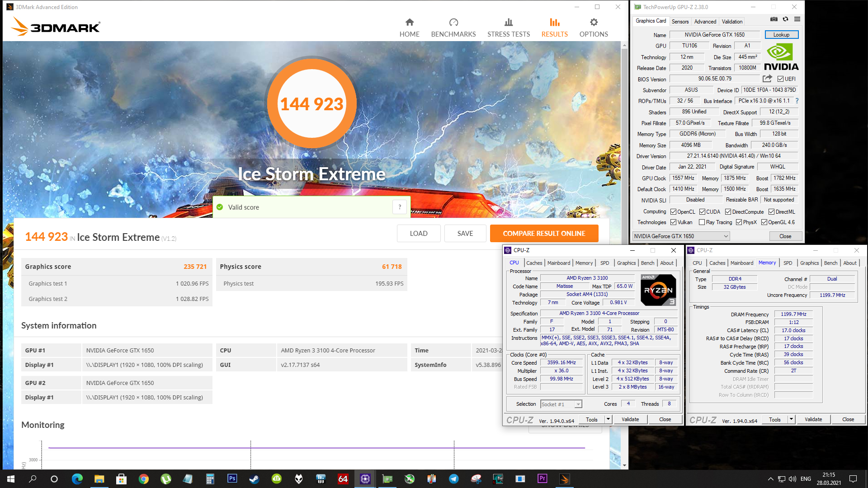
Task: Open Bench tab in CPU-Z CPU window
Action: 647,263
